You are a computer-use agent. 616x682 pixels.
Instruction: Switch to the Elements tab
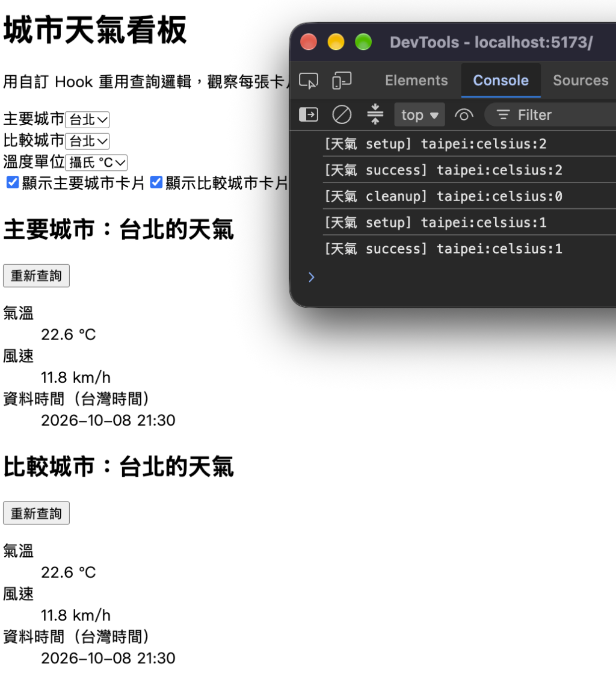pos(416,81)
